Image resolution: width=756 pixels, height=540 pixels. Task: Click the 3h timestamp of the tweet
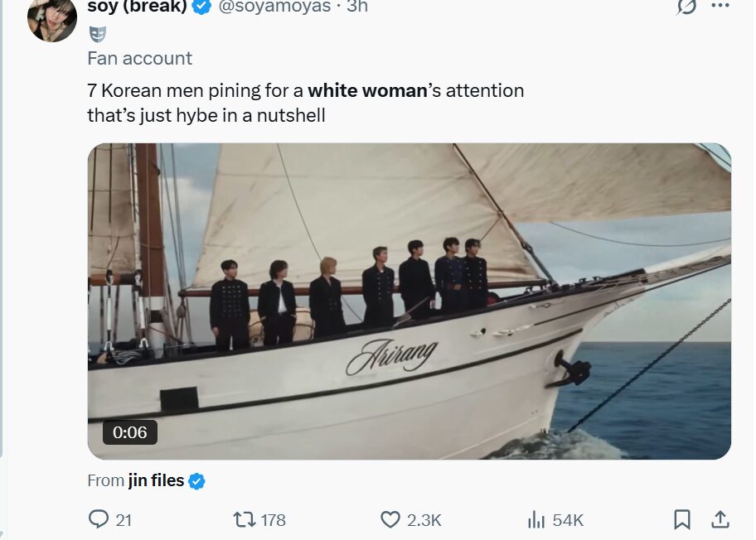point(357,7)
